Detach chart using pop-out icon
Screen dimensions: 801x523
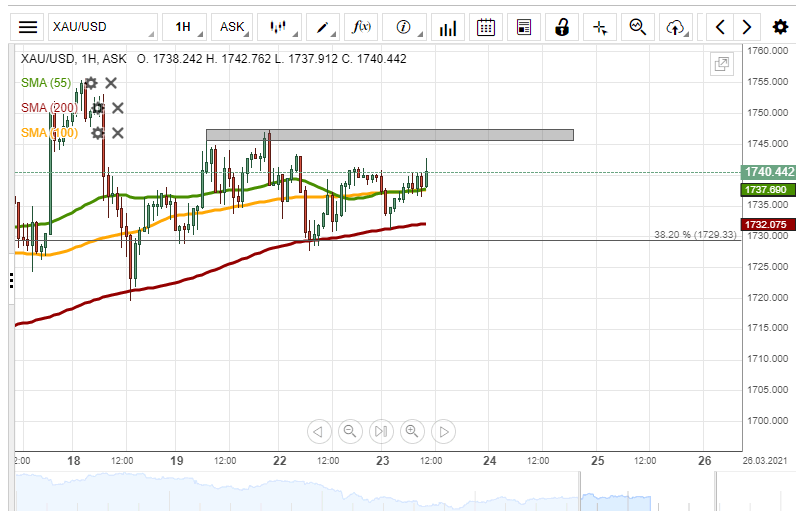720,65
